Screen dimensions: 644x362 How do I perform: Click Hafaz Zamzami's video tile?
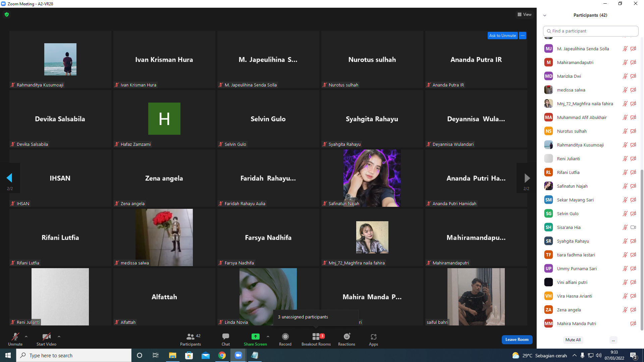click(164, 119)
